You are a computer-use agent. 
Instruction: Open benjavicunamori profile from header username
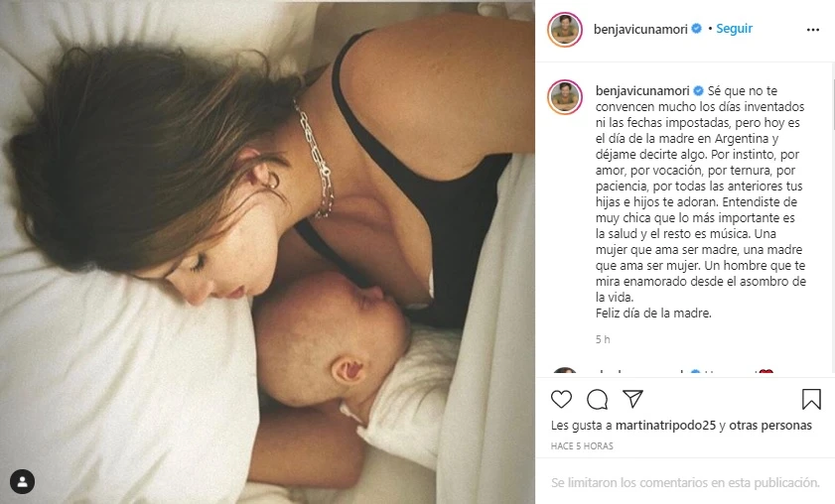click(640, 30)
